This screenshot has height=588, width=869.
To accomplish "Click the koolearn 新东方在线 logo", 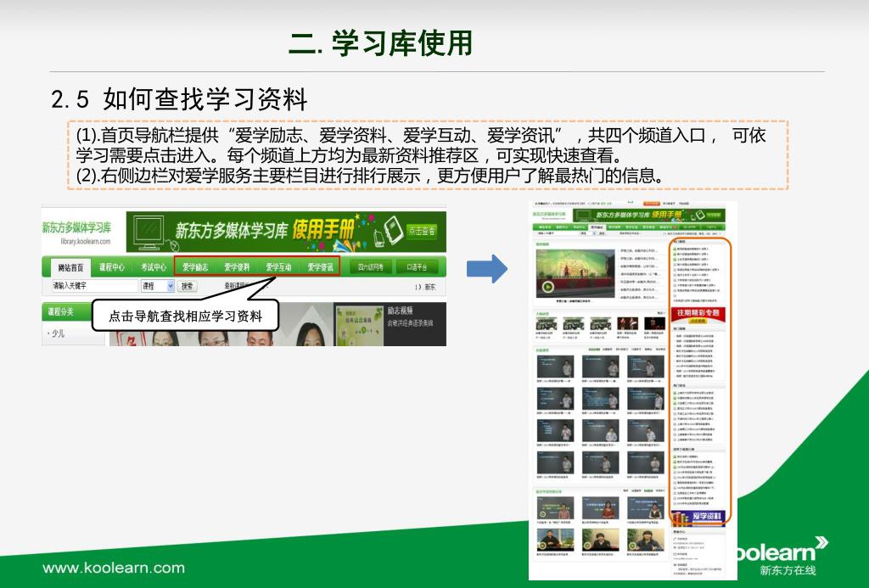I will tap(782, 557).
